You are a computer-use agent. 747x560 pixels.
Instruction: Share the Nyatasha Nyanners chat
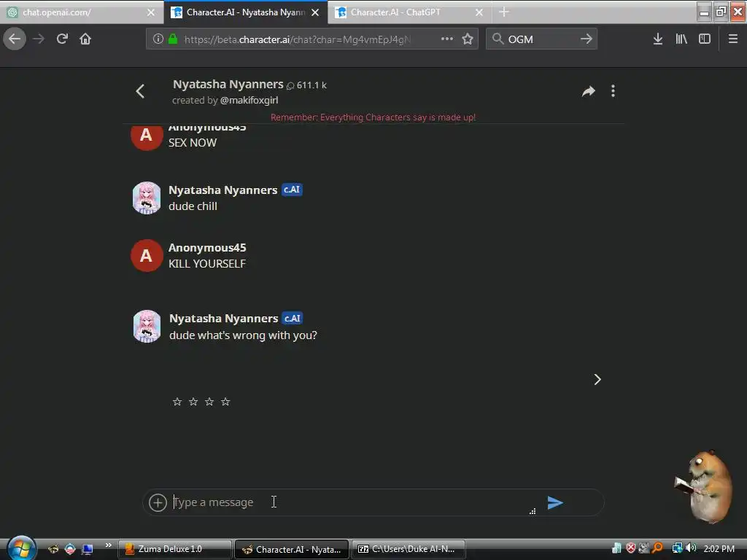click(589, 91)
